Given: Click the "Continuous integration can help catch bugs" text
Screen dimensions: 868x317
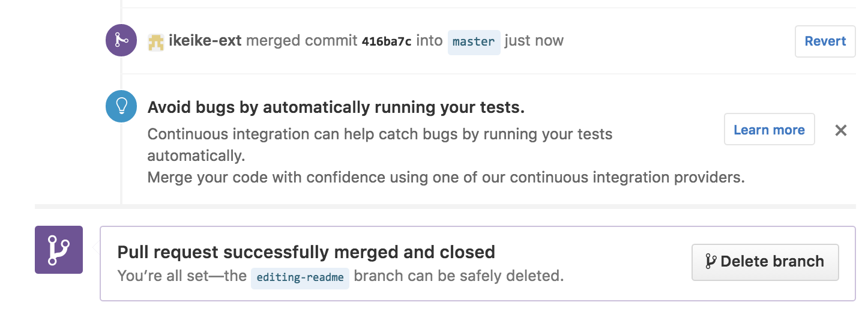Looking at the screenshot, I should coord(380,145).
